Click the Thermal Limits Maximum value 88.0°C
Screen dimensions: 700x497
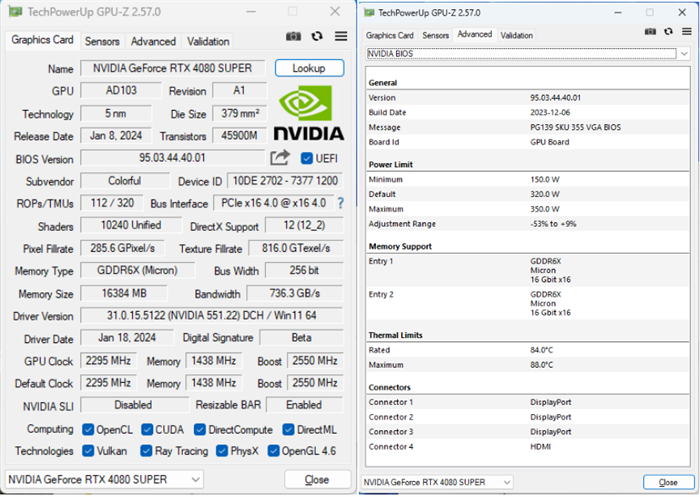coord(542,365)
